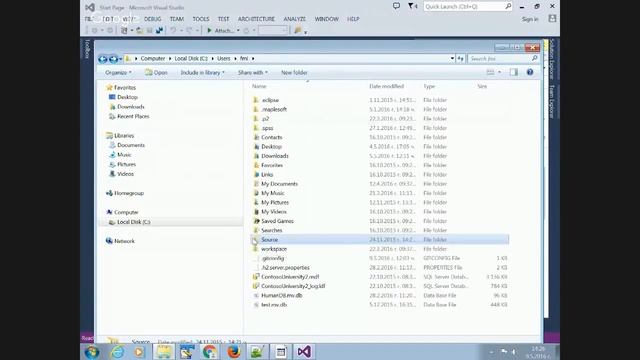
Task: Sort by the Name column header
Action: [259, 86]
